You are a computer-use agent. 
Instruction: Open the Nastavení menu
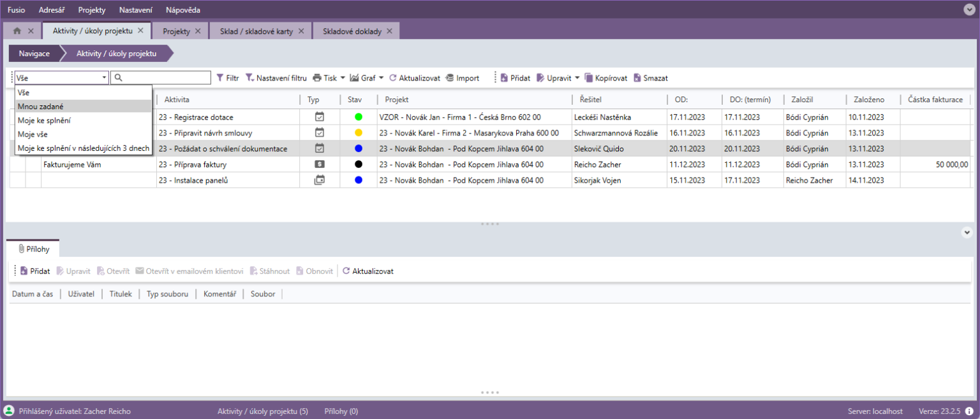[135, 10]
